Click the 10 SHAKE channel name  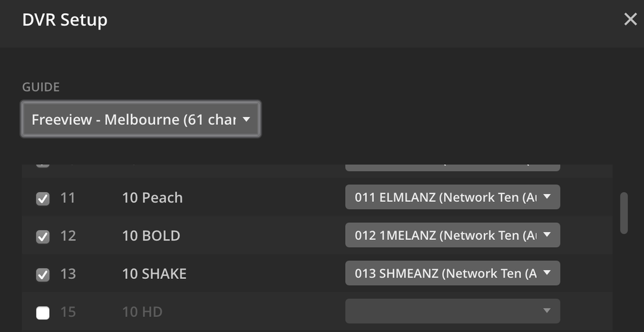(154, 273)
